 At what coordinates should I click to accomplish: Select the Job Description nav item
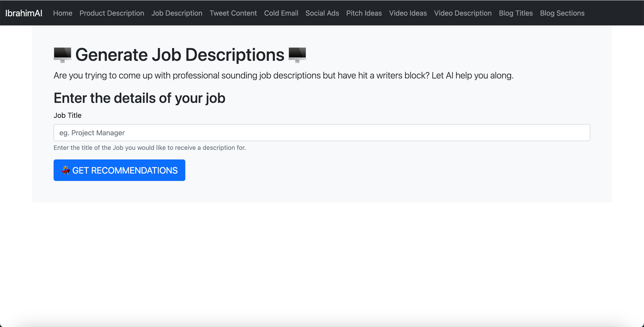[x=176, y=13]
